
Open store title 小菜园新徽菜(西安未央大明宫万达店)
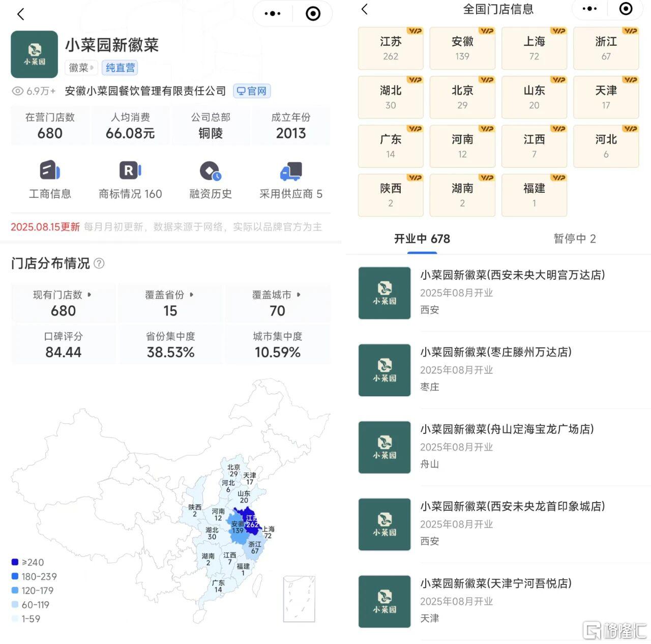coord(513,275)
